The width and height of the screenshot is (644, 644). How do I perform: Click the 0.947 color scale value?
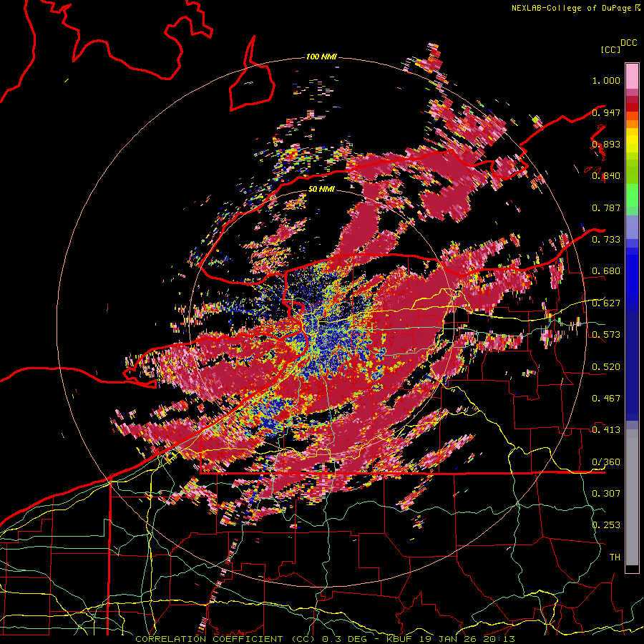click(606, 112)
